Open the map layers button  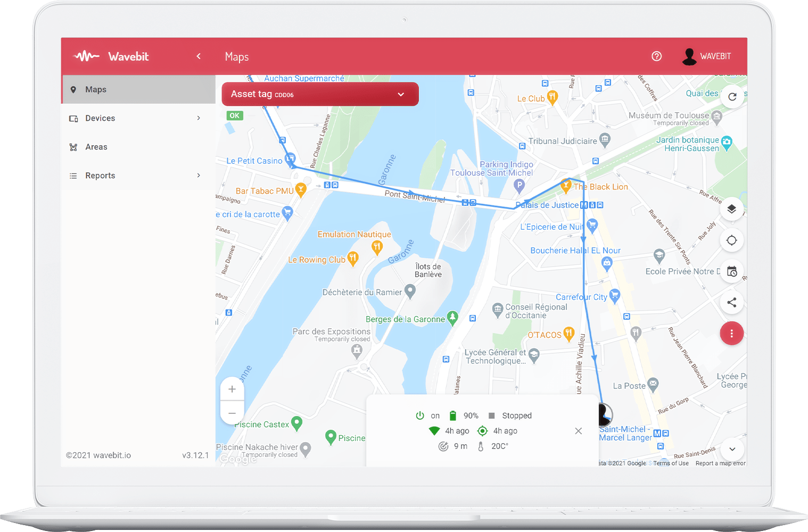[732, 209]
